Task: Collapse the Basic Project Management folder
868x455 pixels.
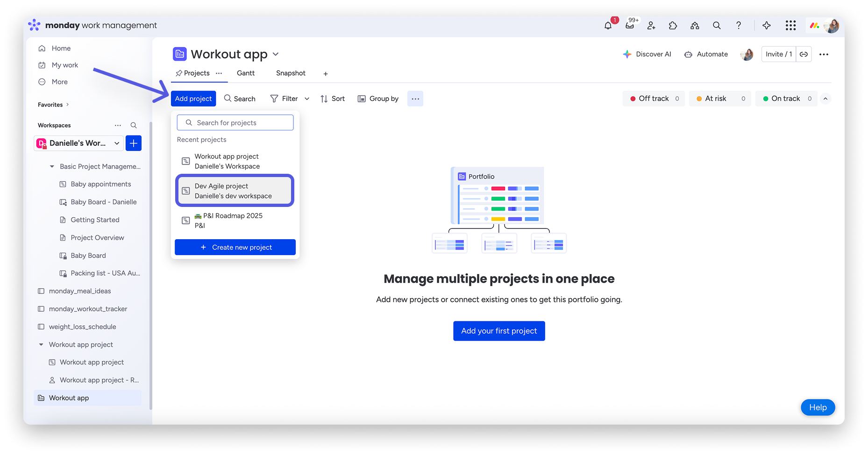Action: pos(52,166)
